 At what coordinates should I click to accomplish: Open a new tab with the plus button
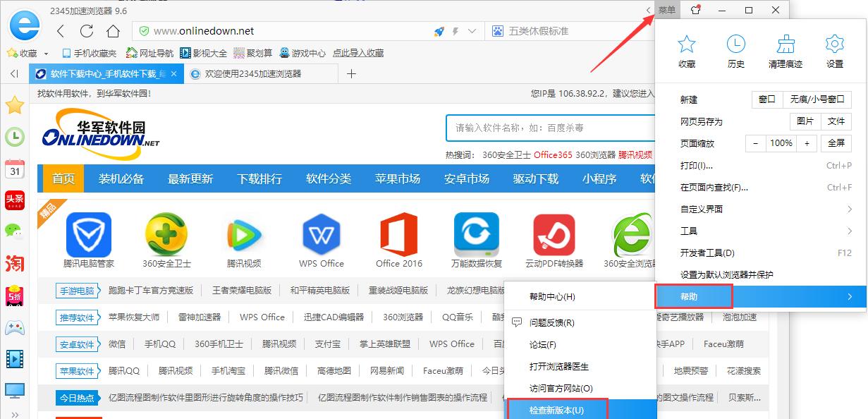(x=351, y=73)
